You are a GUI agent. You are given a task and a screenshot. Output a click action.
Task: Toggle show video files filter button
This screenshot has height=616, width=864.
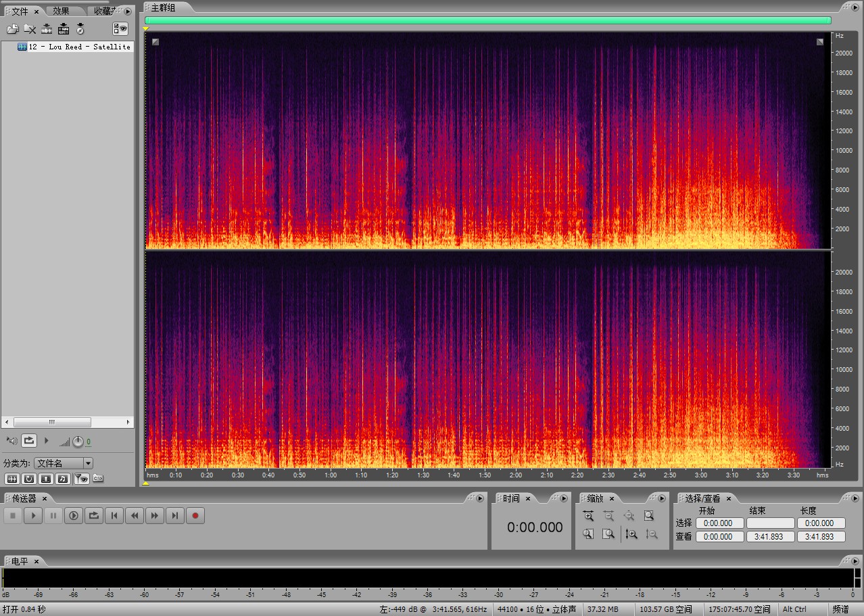pyautogui.click(x=46, y=479)
